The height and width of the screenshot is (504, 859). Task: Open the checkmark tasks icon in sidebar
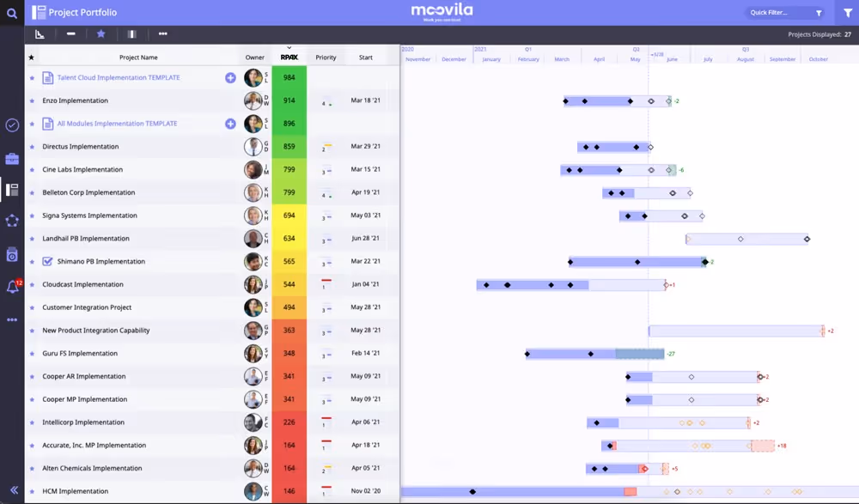click(12, 124)
